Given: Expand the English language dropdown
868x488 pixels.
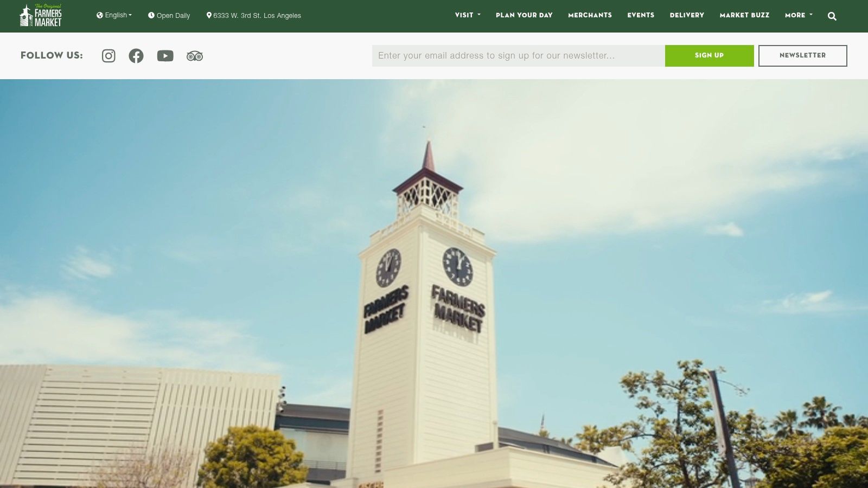Looking at the screenshot, I should pos(114,15).
